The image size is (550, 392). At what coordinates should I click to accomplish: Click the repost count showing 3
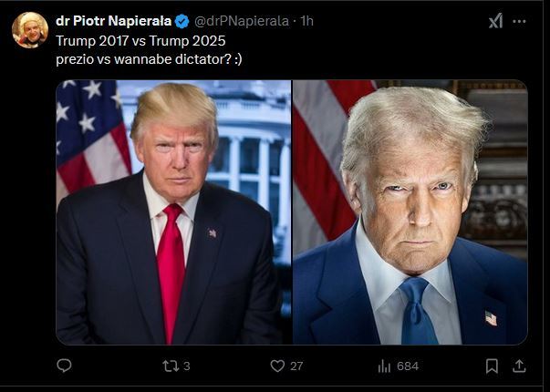pos(186,366)
